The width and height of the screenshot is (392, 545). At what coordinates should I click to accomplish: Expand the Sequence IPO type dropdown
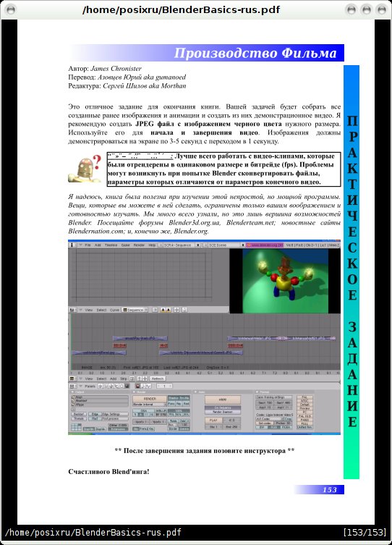coord(135,310)
